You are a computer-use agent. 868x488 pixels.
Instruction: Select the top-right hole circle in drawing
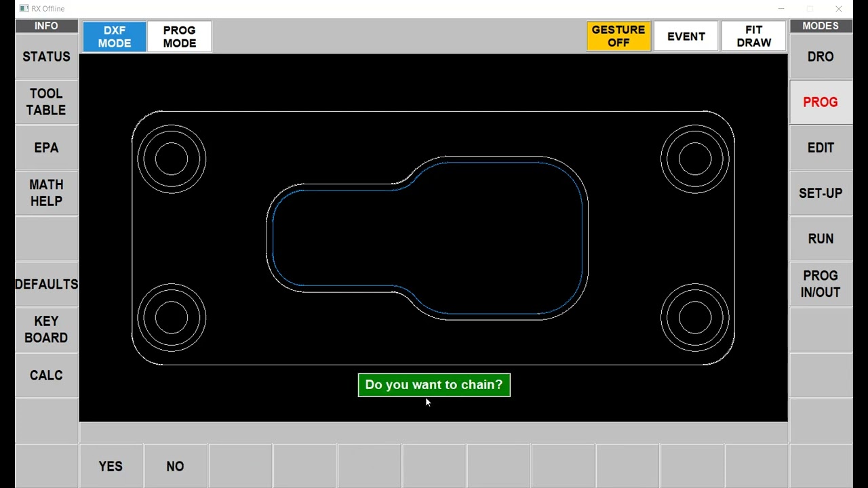(695, 159)
